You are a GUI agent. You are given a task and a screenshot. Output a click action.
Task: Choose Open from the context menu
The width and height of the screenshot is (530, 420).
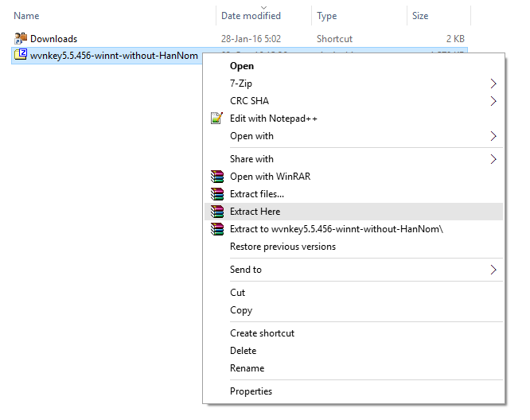[x=242, y=66]
